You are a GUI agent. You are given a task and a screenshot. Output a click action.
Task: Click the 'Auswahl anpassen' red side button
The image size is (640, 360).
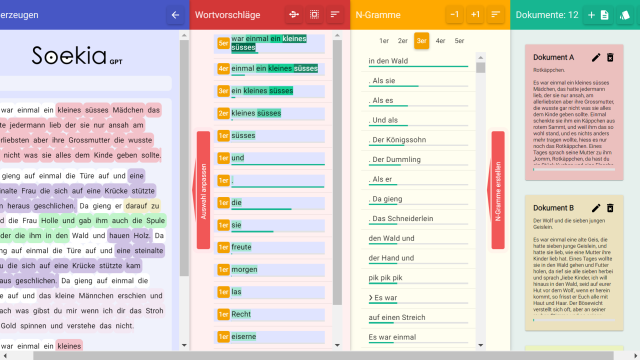(x=203, y=190)
